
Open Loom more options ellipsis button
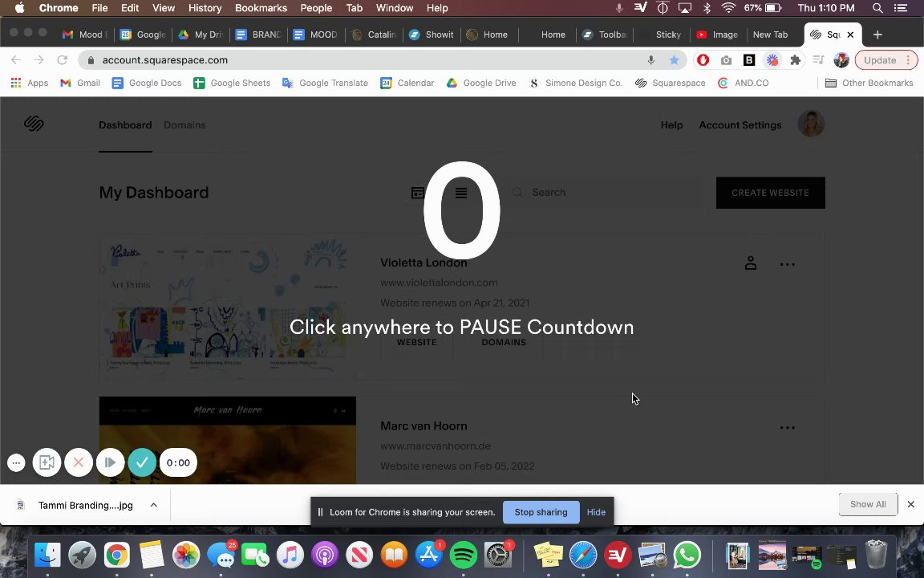17,462
